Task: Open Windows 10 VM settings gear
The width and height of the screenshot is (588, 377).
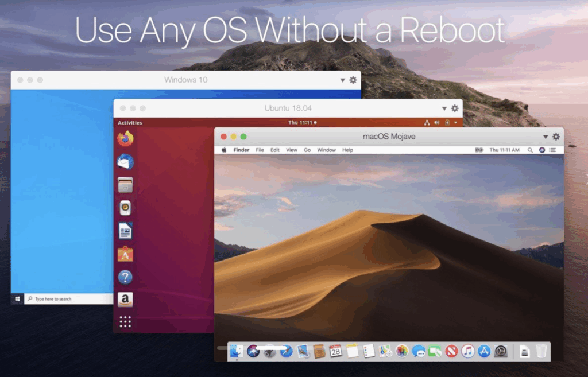Action: [353, 80]
